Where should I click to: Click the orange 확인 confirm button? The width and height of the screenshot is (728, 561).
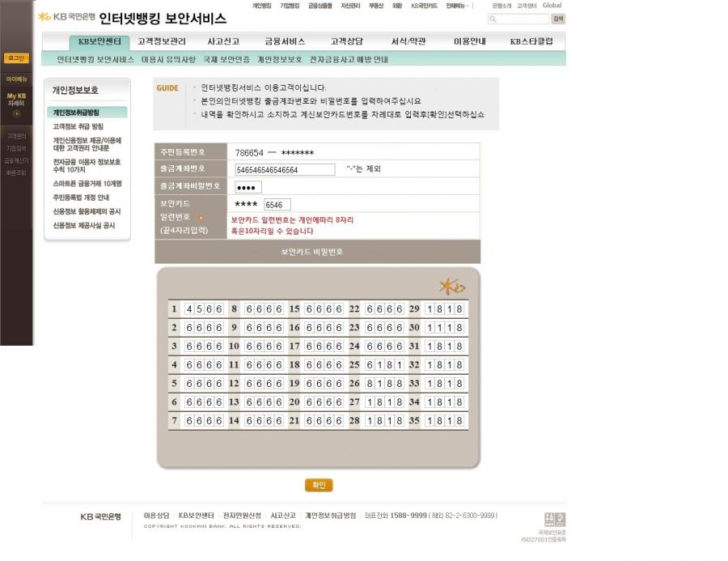point(319,485)
